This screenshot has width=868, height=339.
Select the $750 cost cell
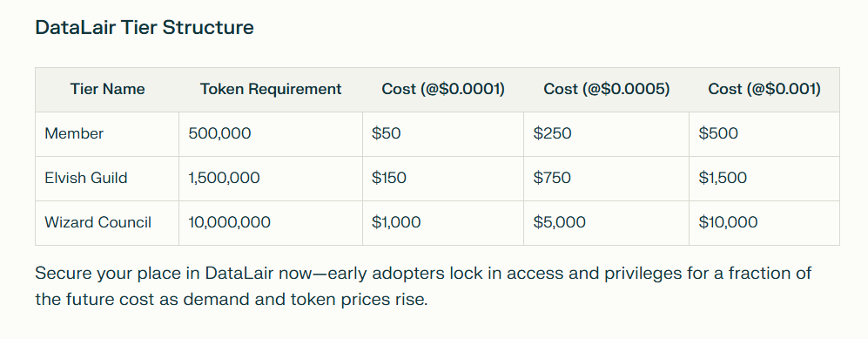(606, 179)
